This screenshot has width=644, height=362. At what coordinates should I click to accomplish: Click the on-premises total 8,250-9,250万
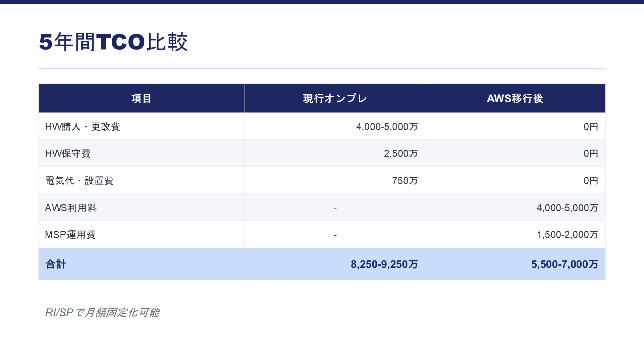coord(384,264)
